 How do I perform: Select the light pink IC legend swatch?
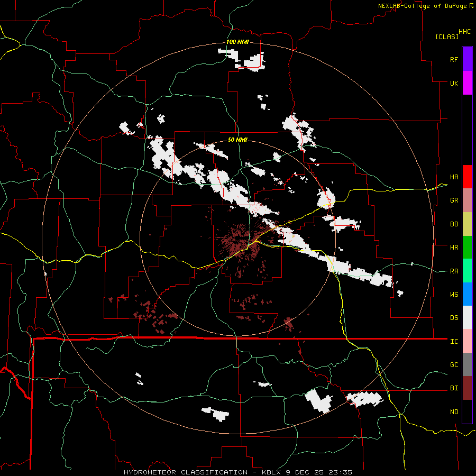pos(467,341)
